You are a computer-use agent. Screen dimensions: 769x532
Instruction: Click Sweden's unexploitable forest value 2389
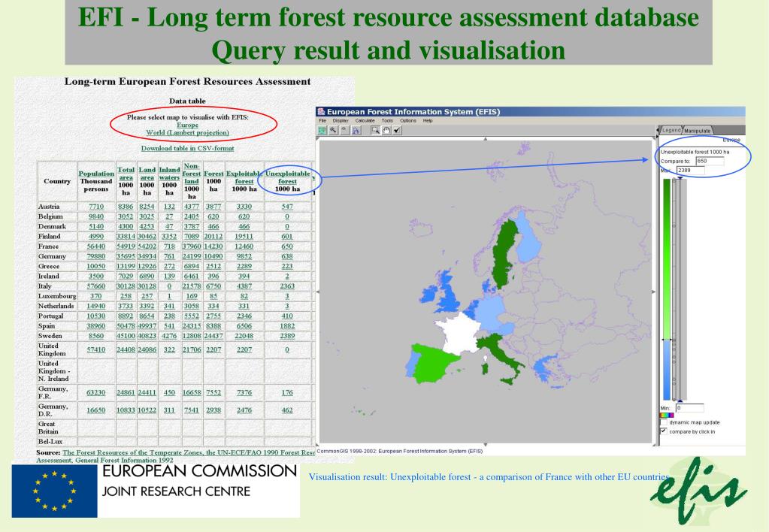point(287,336)
